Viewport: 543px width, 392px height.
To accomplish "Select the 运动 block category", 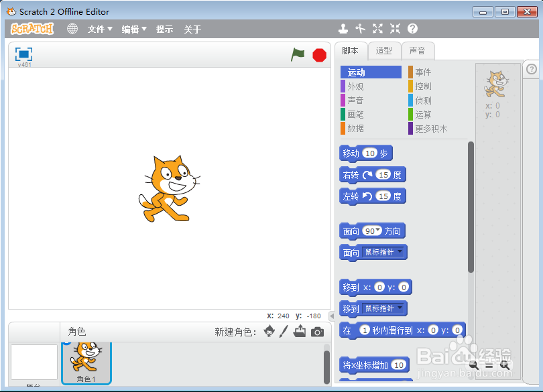I will pos(371,72).
